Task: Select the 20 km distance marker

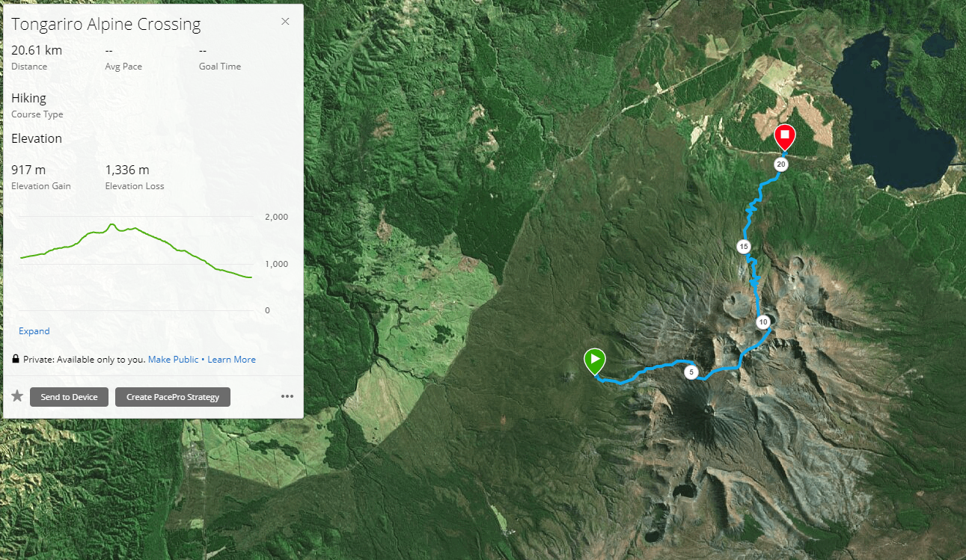Action: coord(780,164)
